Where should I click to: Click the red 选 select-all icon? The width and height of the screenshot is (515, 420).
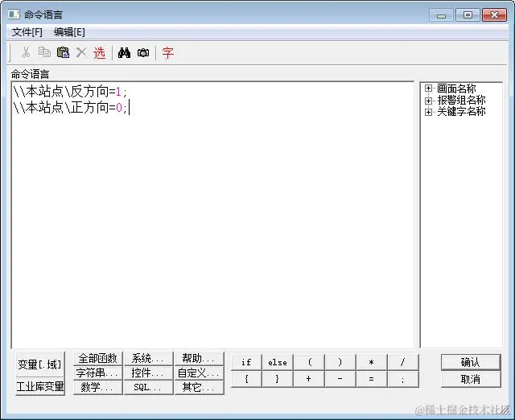pyautogui.click(x=99, y=52)
